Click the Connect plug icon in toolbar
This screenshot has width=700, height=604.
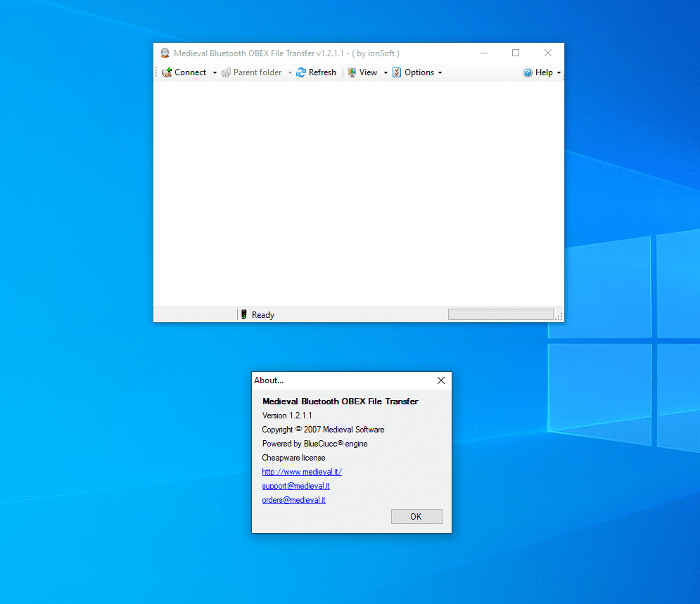coord(167,72)
